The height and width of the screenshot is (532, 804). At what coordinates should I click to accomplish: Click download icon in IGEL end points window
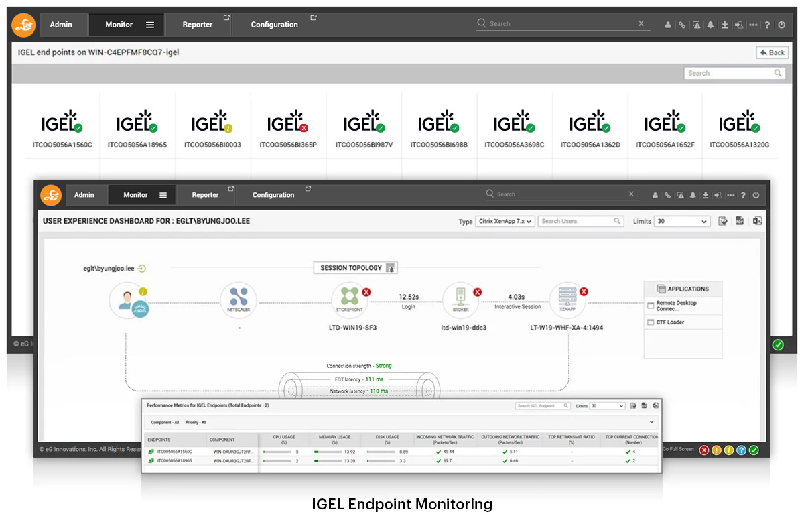[x=724, y=25]
